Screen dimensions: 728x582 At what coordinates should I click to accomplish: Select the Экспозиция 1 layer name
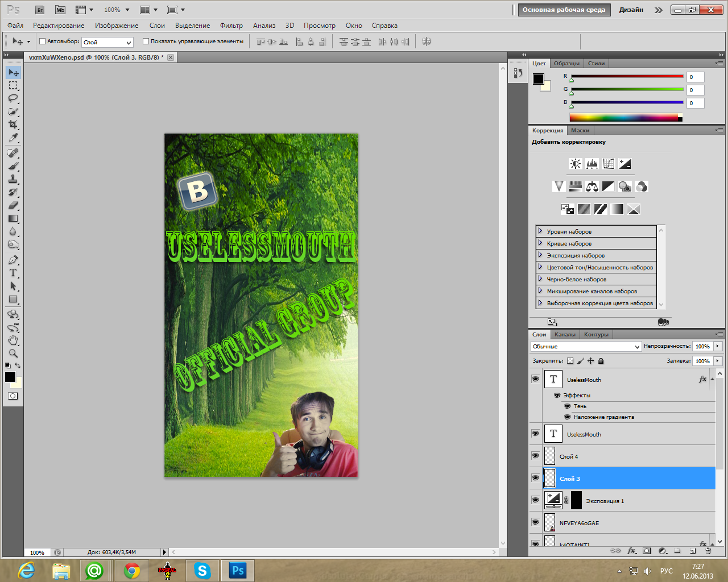point(605,501)
